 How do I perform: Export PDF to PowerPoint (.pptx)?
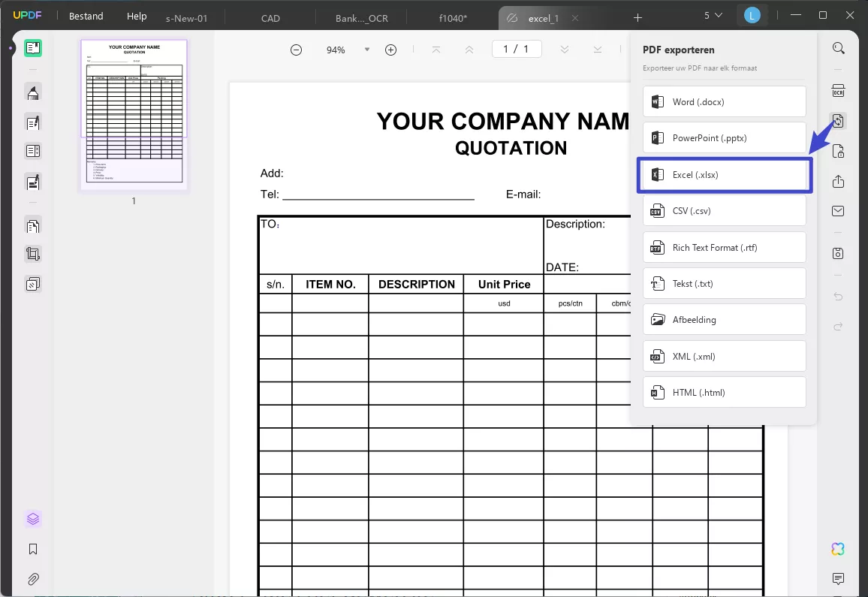click(x=724, y=138)
